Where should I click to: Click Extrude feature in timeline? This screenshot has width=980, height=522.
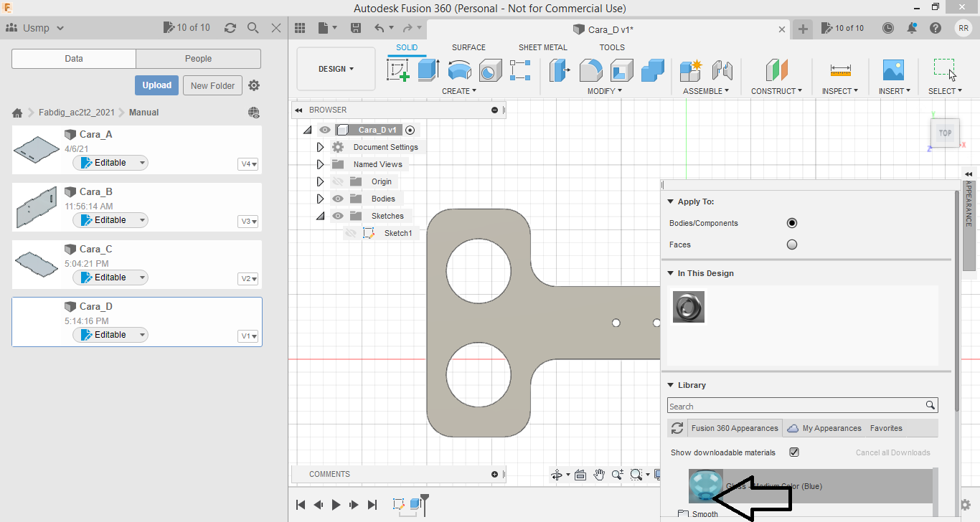tap(416, 505)
